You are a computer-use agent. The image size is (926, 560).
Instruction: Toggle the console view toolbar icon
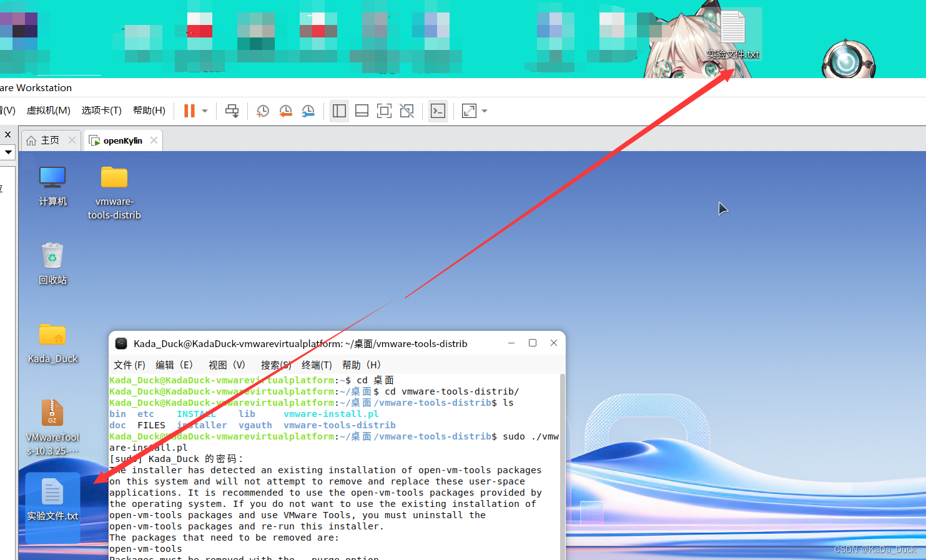tap(438, 111)
